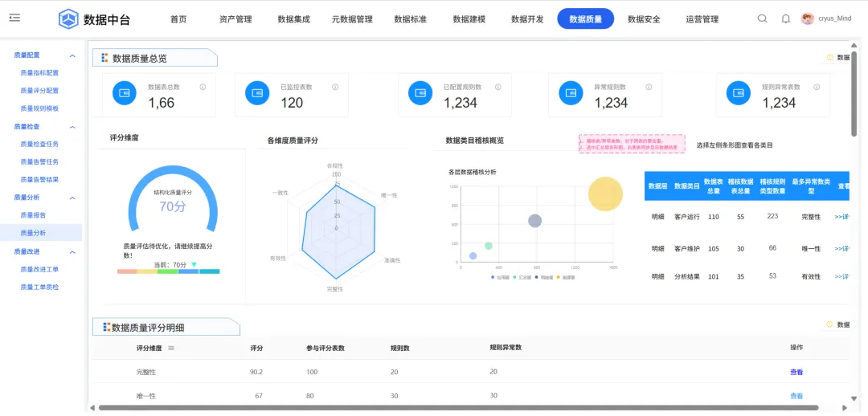Open the 资产管理 navigation tab
The image size is (868, 416).
(235, 19)
